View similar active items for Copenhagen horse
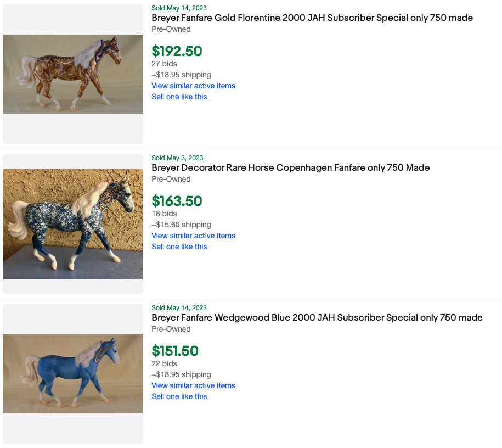 click(x=193, y=236)
